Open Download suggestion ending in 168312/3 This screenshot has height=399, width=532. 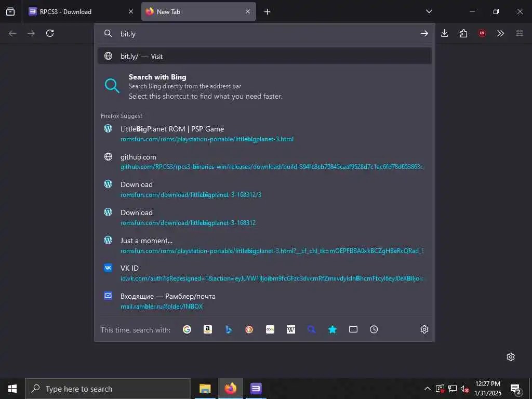(x=264, y=189)
